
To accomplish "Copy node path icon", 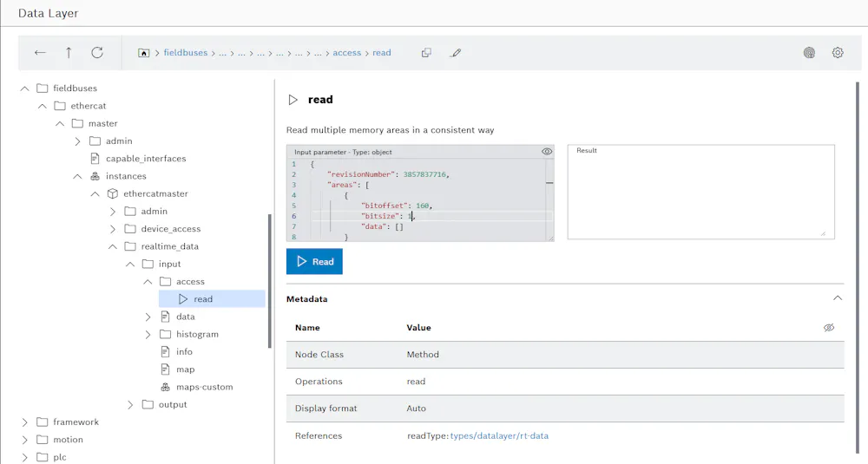I will coord(426,53).
